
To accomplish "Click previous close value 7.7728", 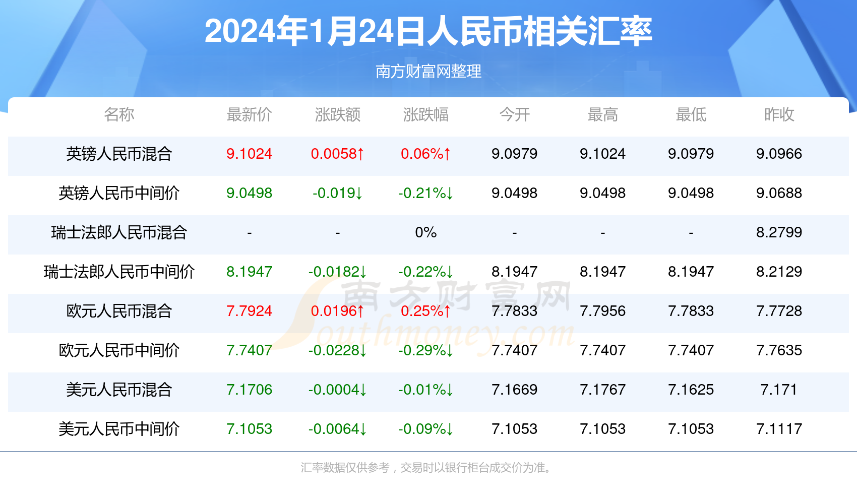I will [x=779, y=311].
